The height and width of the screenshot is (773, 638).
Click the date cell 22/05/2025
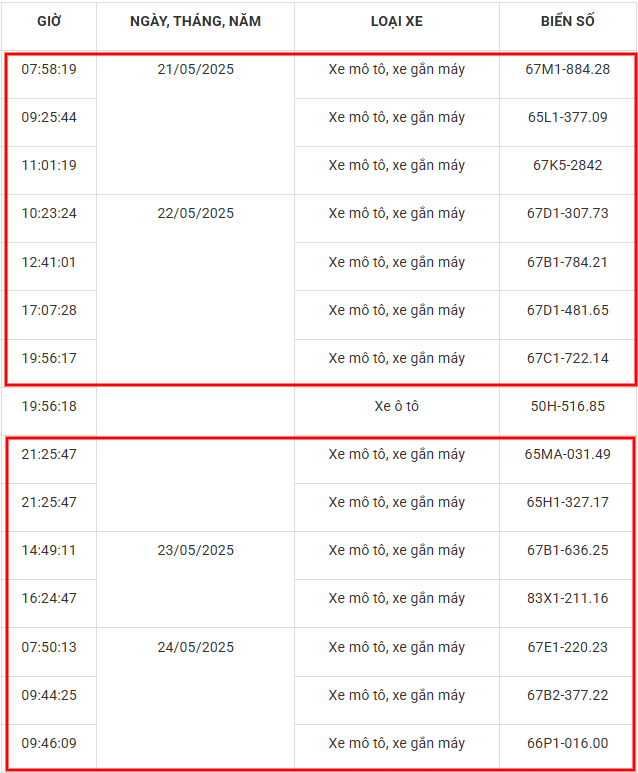pos(196,213)
